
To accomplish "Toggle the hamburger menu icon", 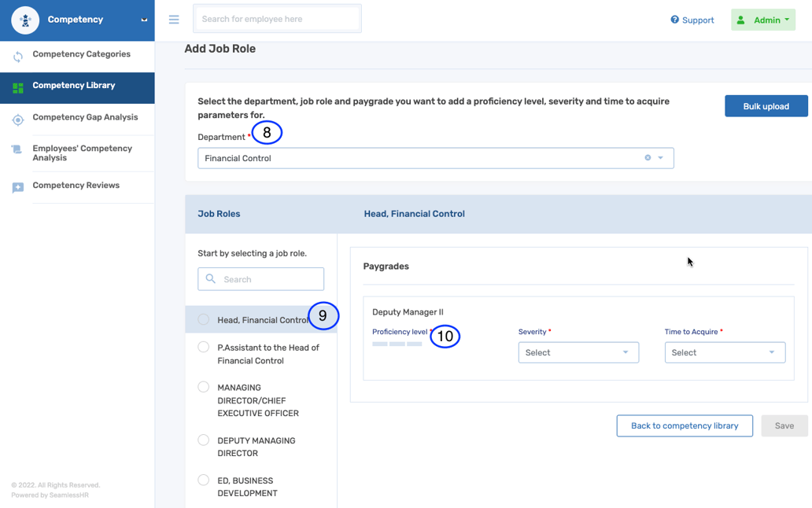I will pos(174,20).
